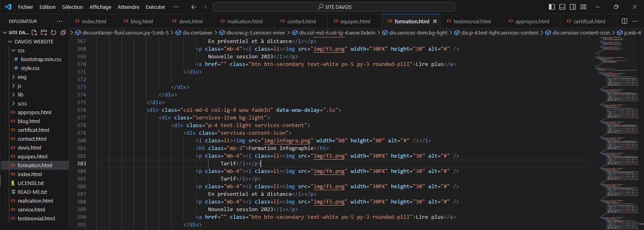Viewport: 644px width, 230px height.
Task: Go back with the navigation arrow
Action: pyautogui.click(x=194, y=7)
